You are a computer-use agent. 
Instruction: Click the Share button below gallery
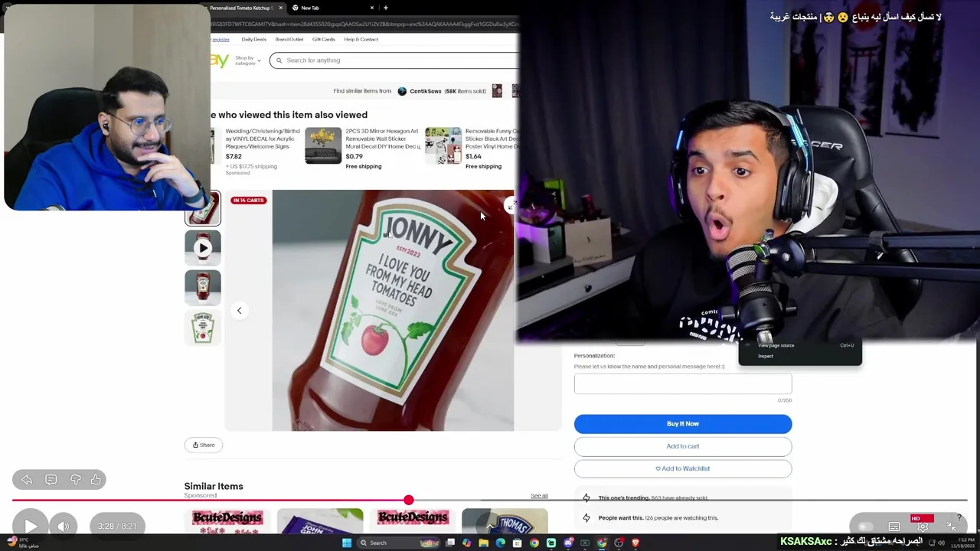click(x=204, y=445)
